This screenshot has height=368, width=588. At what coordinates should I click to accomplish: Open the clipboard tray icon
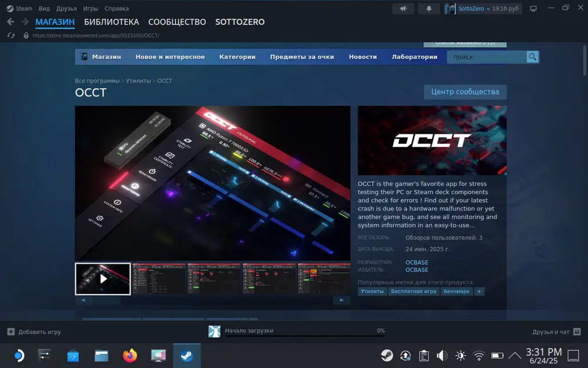pyautogui.click(x=424, y=355)
